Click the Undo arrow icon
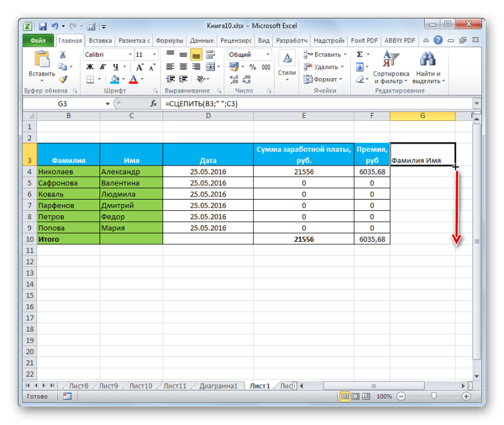The image size is (504, 425). point(55,26)
